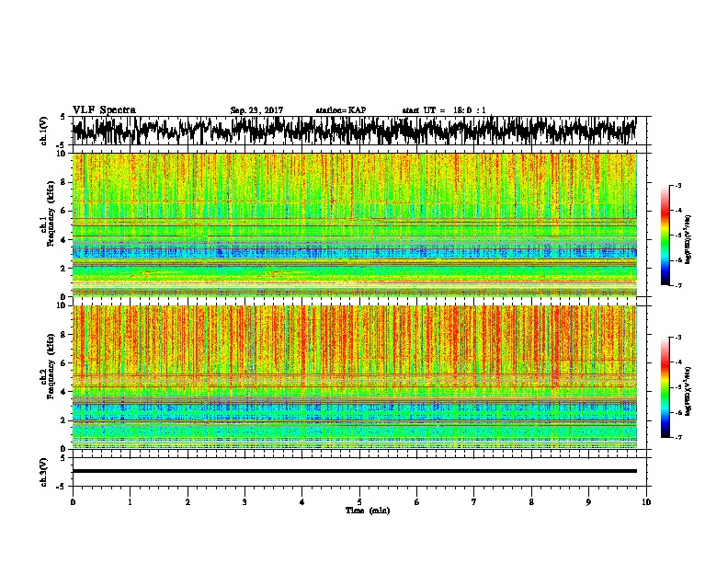Click the time axis tick label "1"

point(130,502)
